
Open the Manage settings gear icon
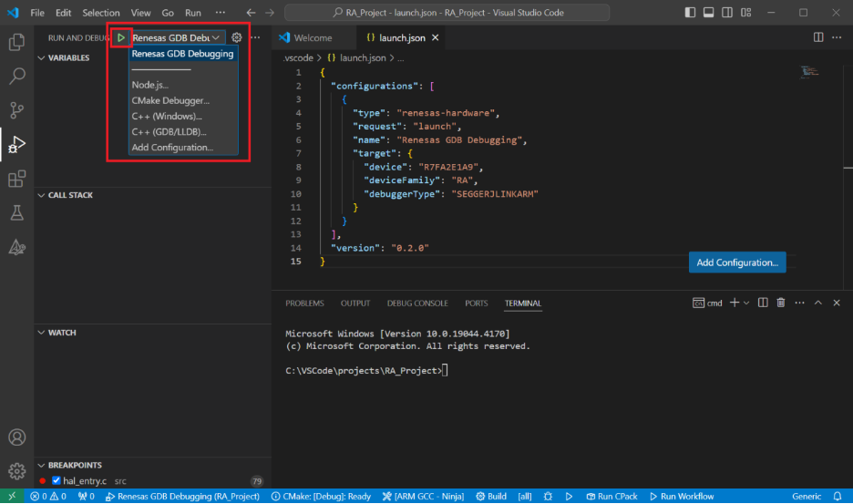16,471
